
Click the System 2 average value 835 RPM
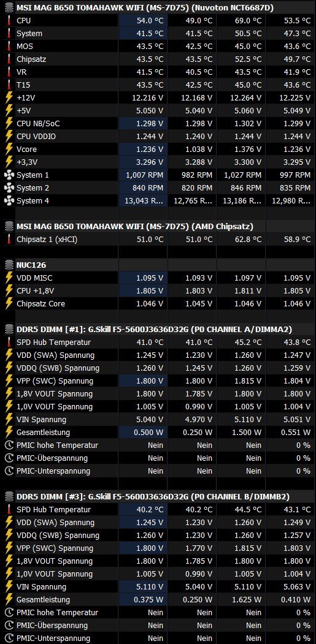pos(295,188)
